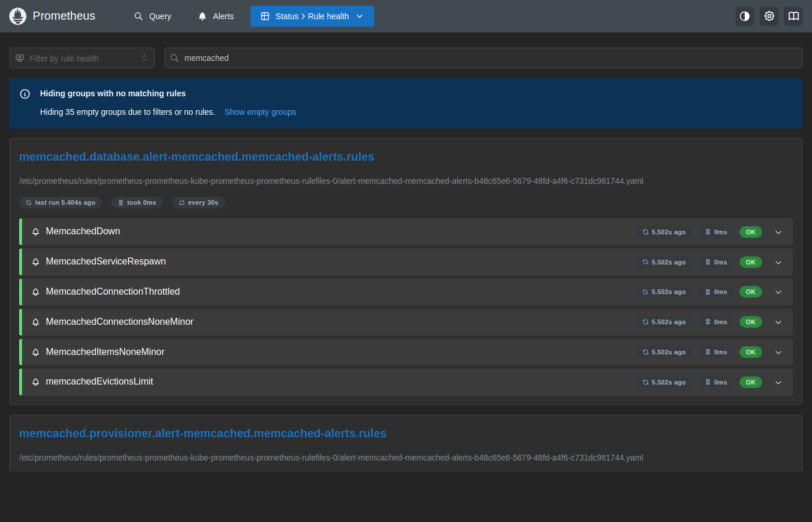Click the bell icon beside MemcachedConnectionThrottled
812x522 pixels.
pos(35,292)
